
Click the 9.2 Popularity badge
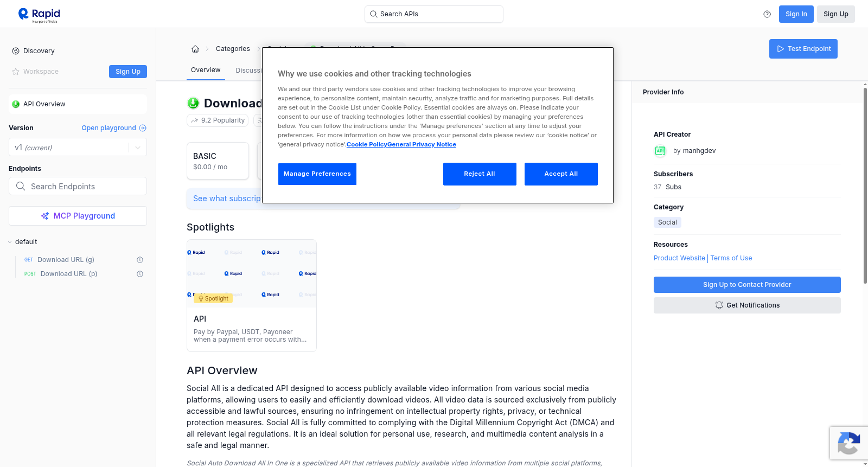pyautogui.click(x=218, y=120)
